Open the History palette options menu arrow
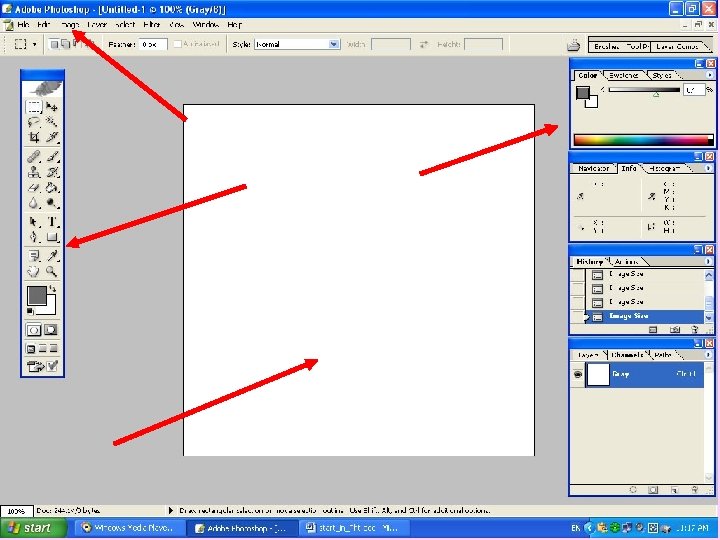This screenshot has width=720, height=540. (x=709, y=261)
